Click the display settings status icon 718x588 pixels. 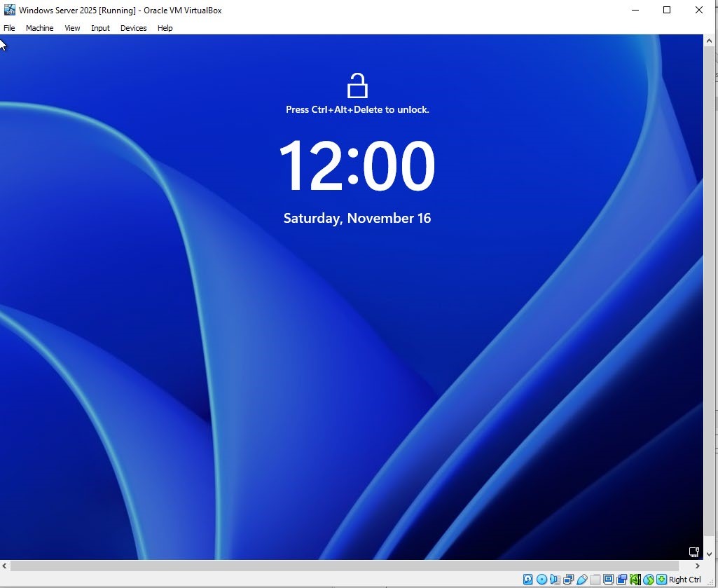click(x=608, y=580)
